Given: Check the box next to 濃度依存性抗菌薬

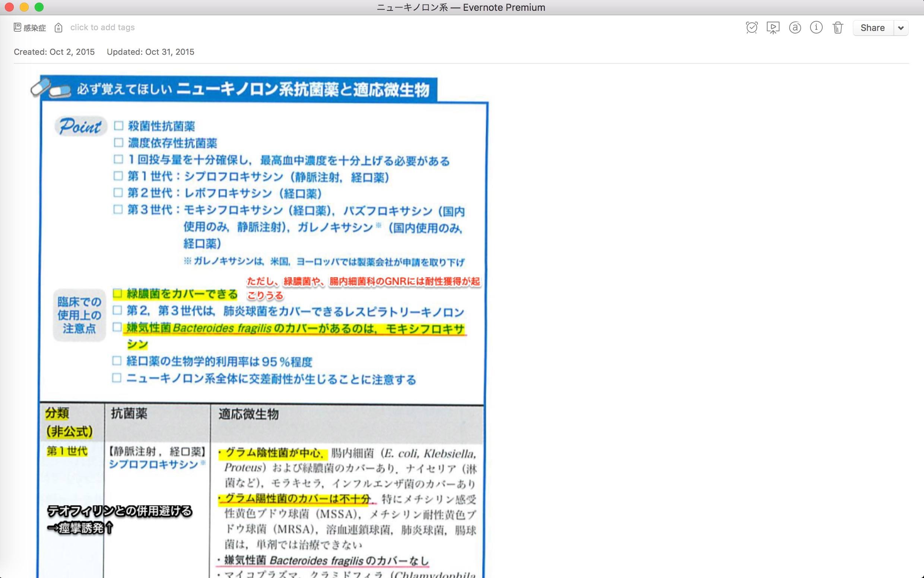Looking at the screenshot, I should pyautogui.click(x=118, y=142).
